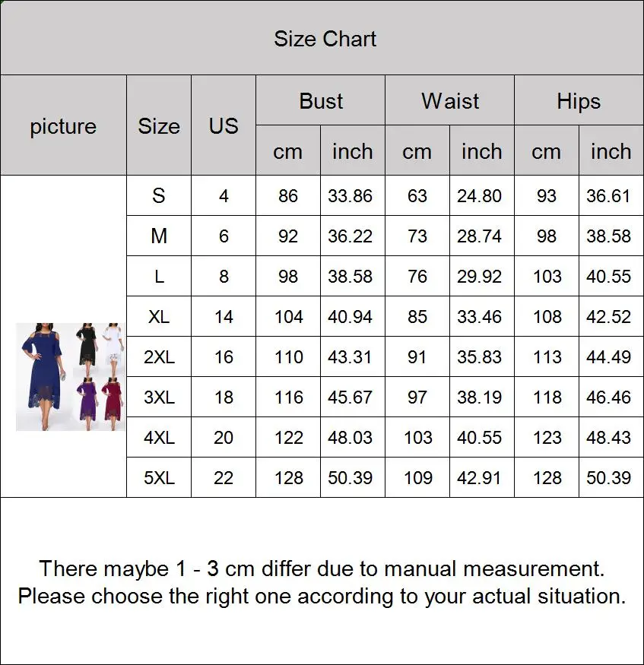Click the 2XL waist 35.83 inch value
Image resolution: width=644 pixels, height=665 pixels.
pyautogui.click(x=480, y=356)
